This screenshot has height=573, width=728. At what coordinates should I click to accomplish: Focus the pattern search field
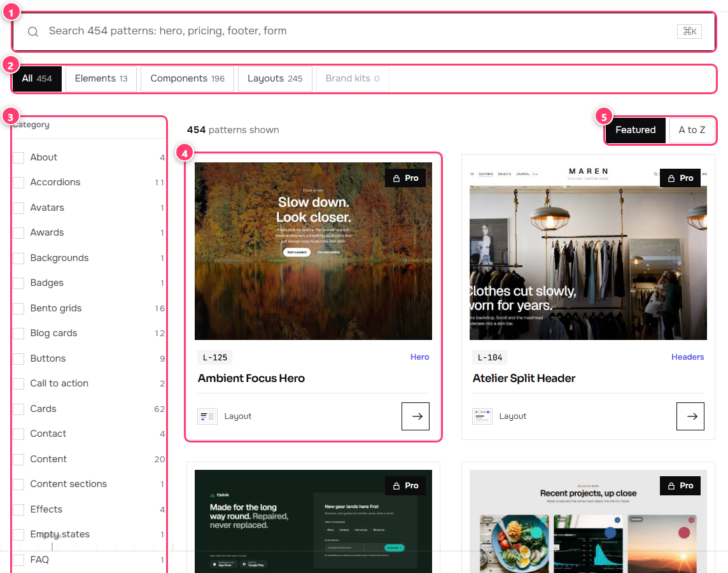[x=364, y=32]
